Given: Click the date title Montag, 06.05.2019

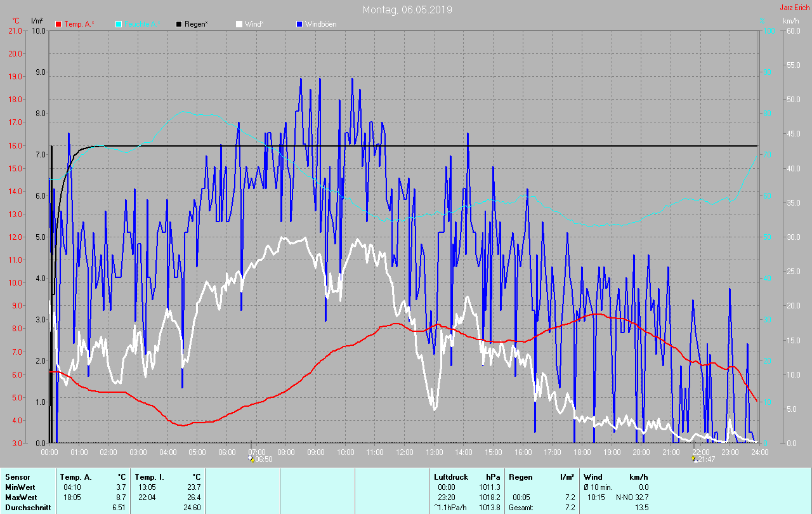Looking at the screenshot, I should pyautogui.click(x=407, y=10).
